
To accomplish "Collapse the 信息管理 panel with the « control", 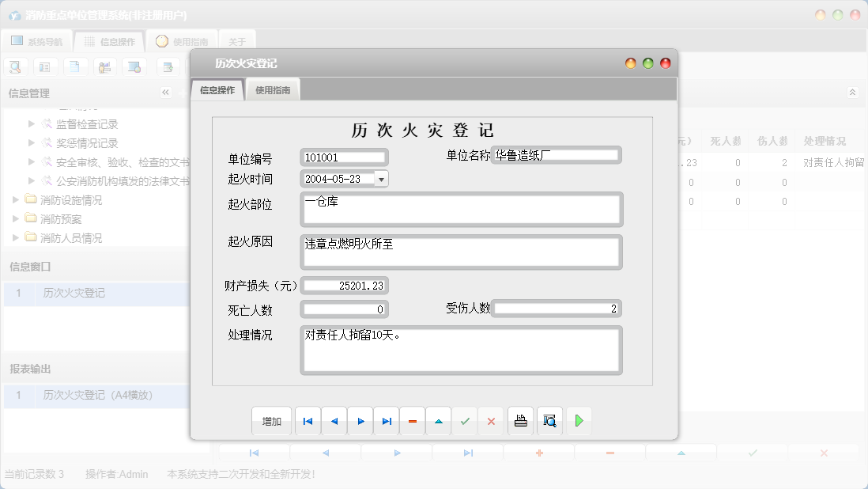I will [165, 92].
